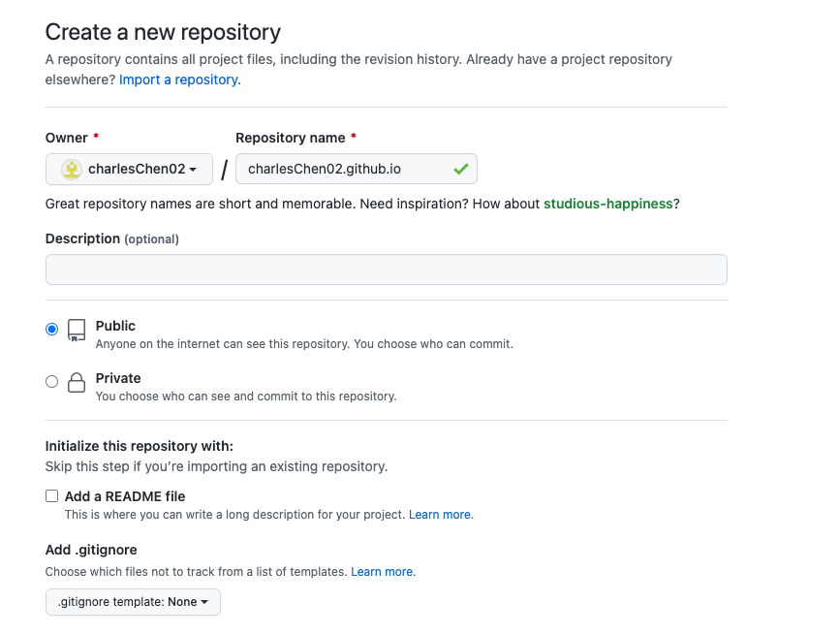Click into the Repository name field
The width and height of the screenshot is (840, 635).
357,170
